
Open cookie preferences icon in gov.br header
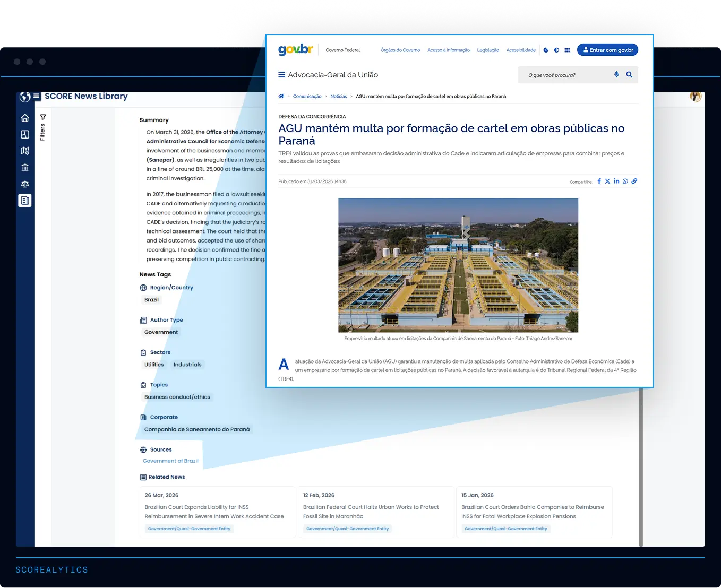546,50
